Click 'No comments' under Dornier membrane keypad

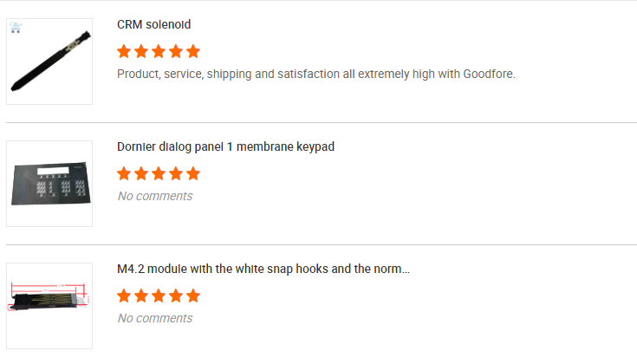pos(154,196)
